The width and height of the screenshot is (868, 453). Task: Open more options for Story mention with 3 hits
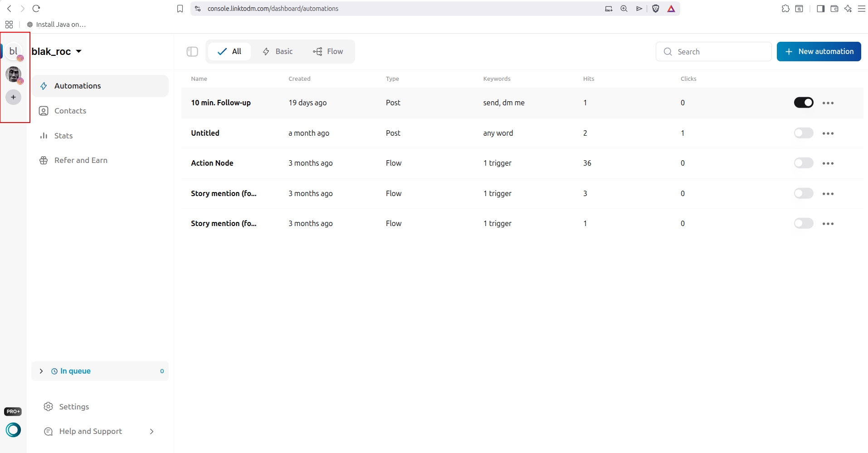pyautogui.click(x=828, y=194)
